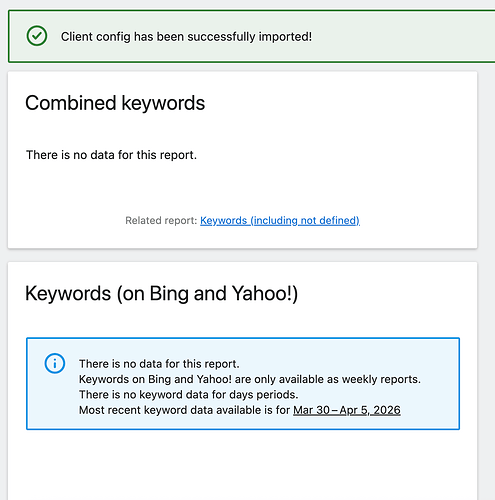495x500 pixels.
Task: Click no data text inside blue notice
Action: click(159, 364)
